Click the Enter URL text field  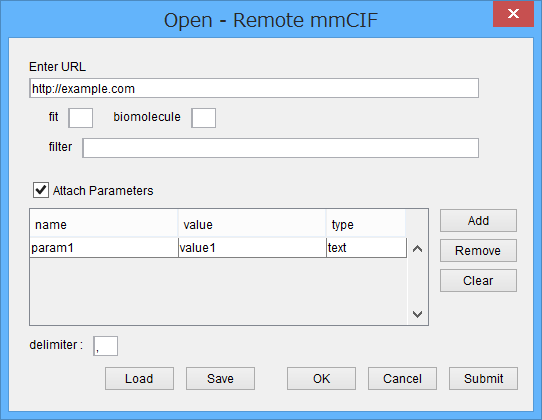[x=254, y=88]
